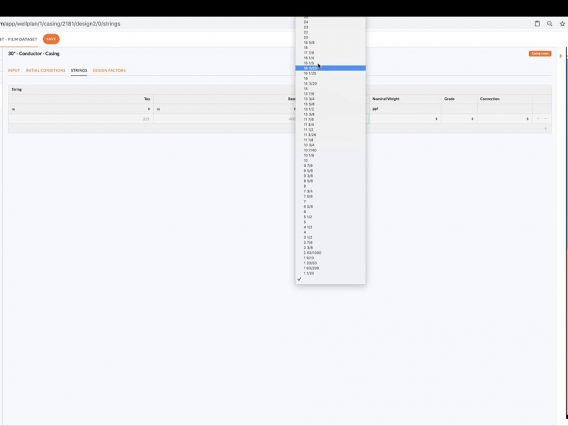568x426 pixels.
Task: Click the plus icon in string row
Action: click(538, 118)
